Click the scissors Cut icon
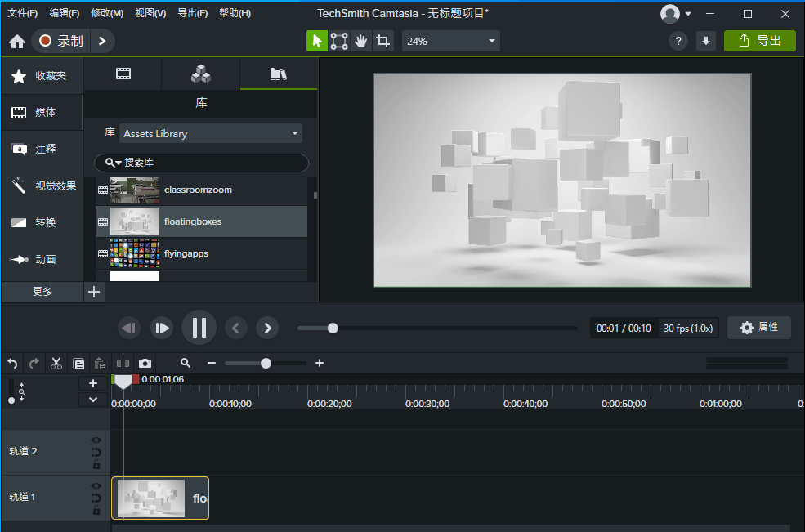Image resolution: width=805 pixels, height=532 pixels. 56,363
